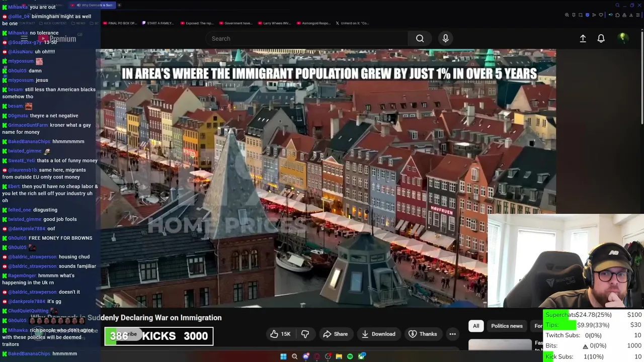Open Windows taskbar search
This screenshot has height=362, width=644.
click(x=295, y=356)
